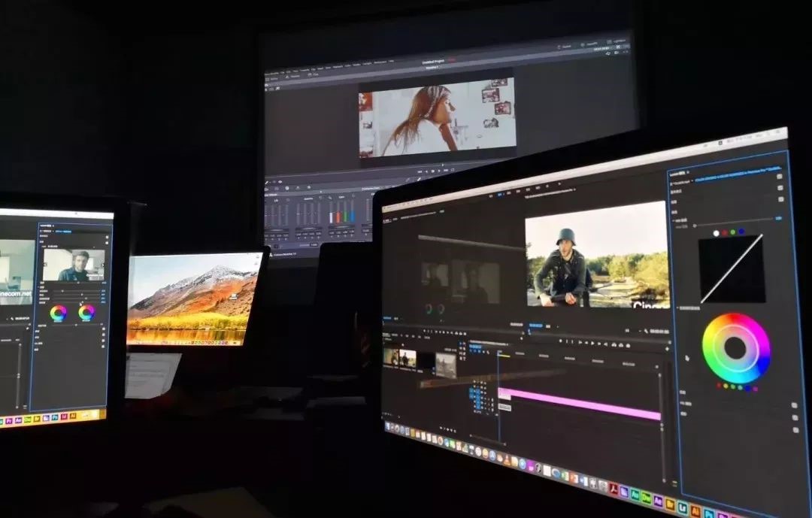Image resolution: width=812 pixels, height=518 pixels.
Task: Open Premiere Pro from the left monitor's dock
Action: [x=9, y=421]
